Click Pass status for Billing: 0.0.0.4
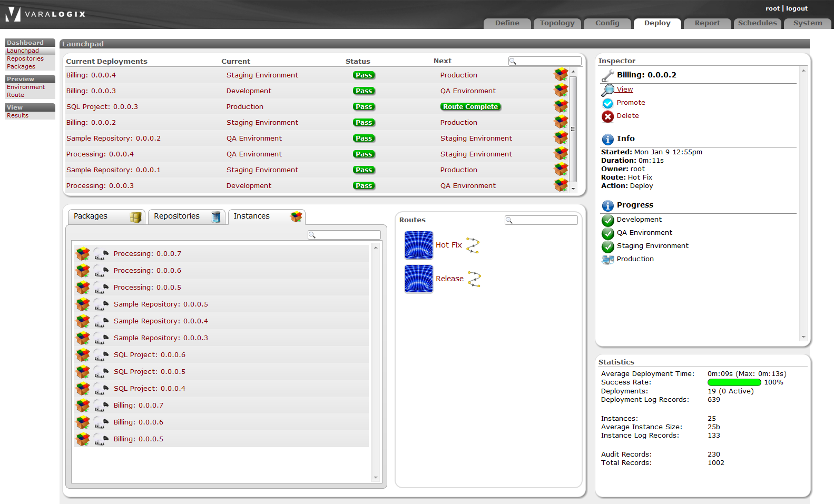 tap(364, 75)
